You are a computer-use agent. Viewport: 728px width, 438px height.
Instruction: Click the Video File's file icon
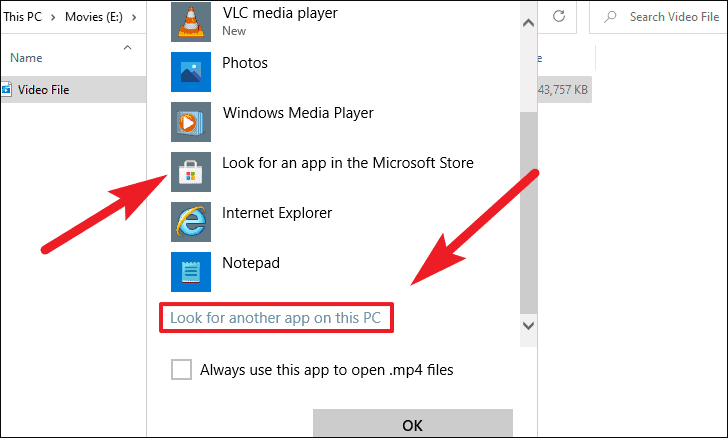point(6,89)
